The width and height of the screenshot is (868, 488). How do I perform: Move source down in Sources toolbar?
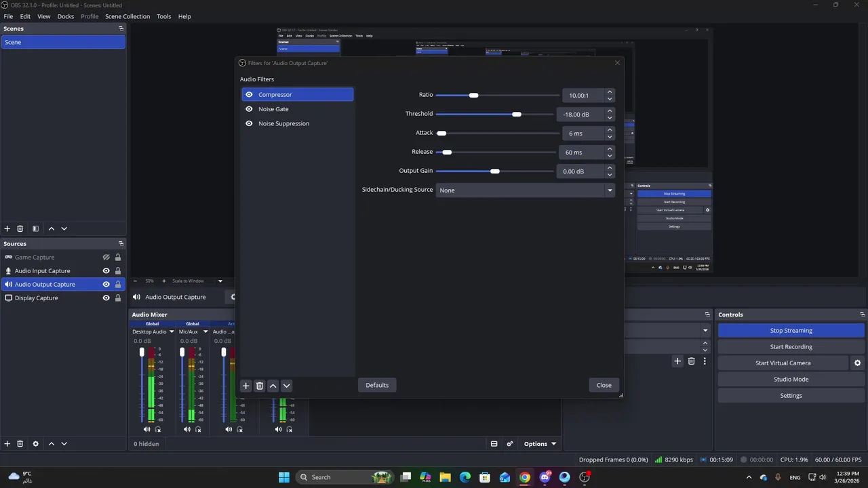point(64,444)
